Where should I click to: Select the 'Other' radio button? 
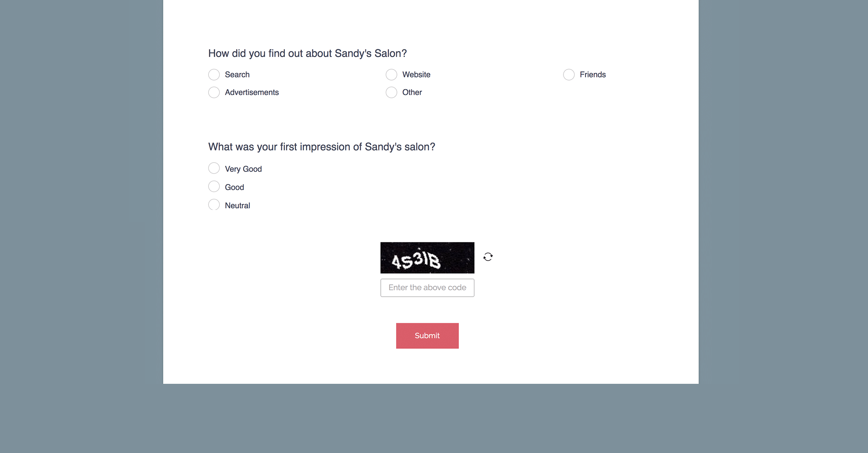[x=391, y=92]
